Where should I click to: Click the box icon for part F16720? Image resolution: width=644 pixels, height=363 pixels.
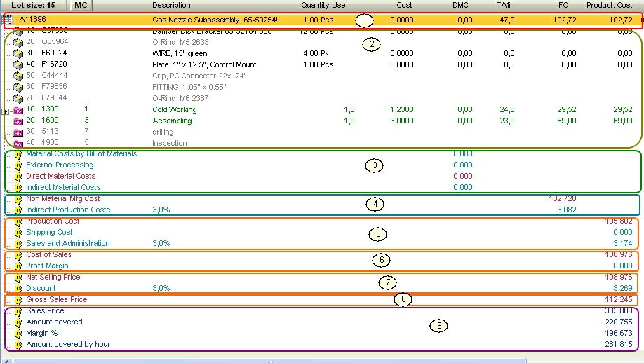click(x=18, y=64)
